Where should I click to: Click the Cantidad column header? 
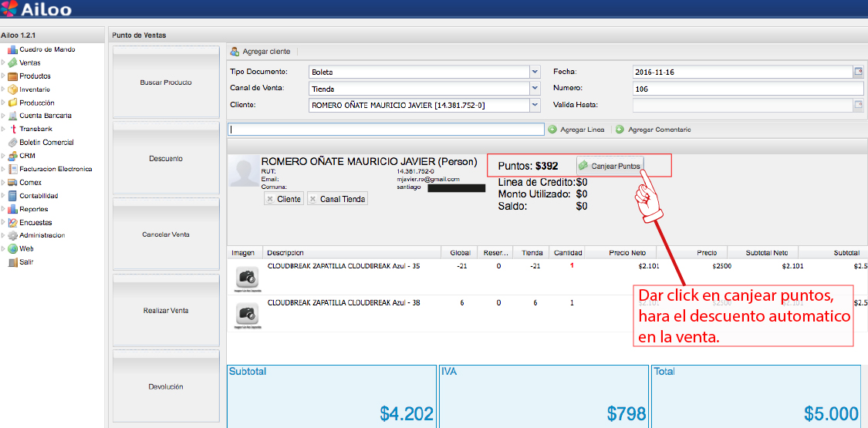pyautogui.click(x=567, y=253)
